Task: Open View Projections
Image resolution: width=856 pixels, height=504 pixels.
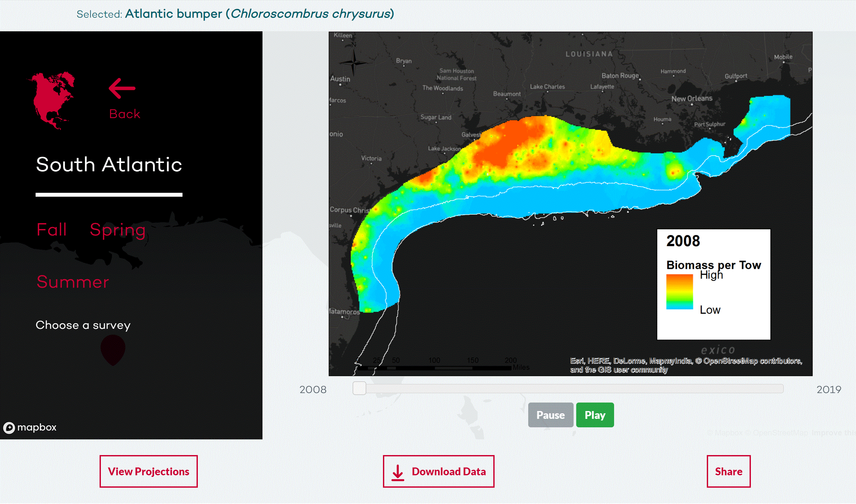Action: 149,472
